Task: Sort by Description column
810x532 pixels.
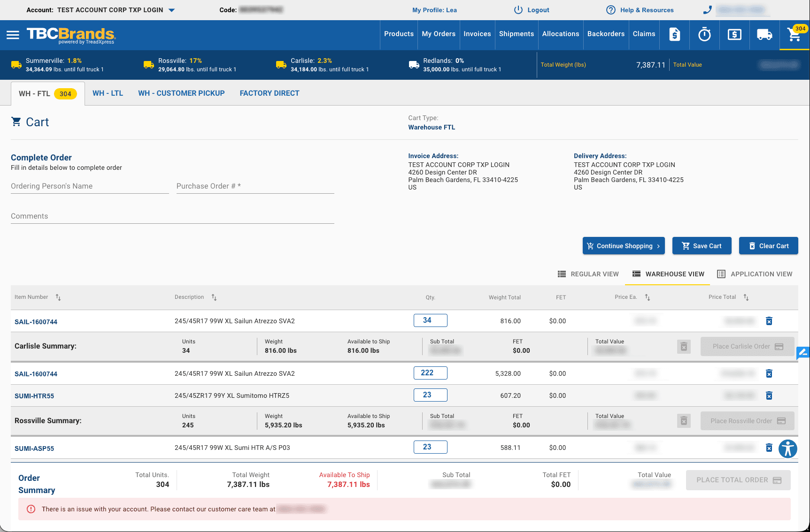Action: pos(214,297)
